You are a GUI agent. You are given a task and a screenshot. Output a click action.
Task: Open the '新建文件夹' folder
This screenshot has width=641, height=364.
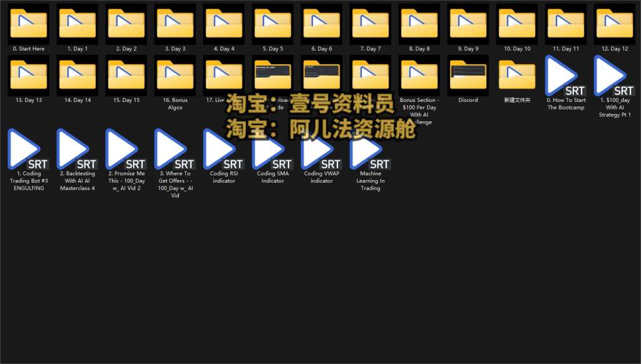pyautogui.click(x=516, y=75)
